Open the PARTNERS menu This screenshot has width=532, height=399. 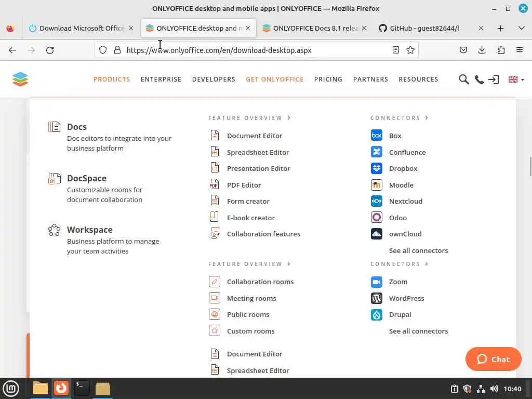coord(370,79)
